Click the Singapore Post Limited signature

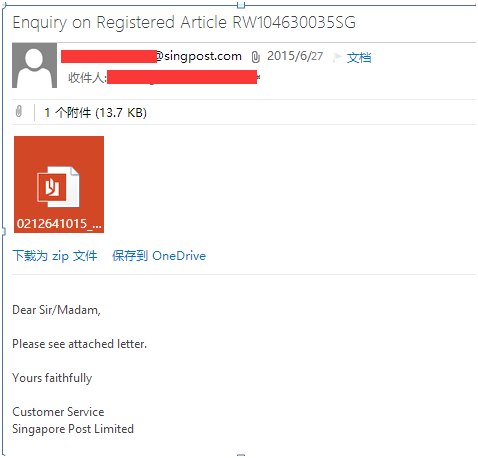click(x=73, y=429)
